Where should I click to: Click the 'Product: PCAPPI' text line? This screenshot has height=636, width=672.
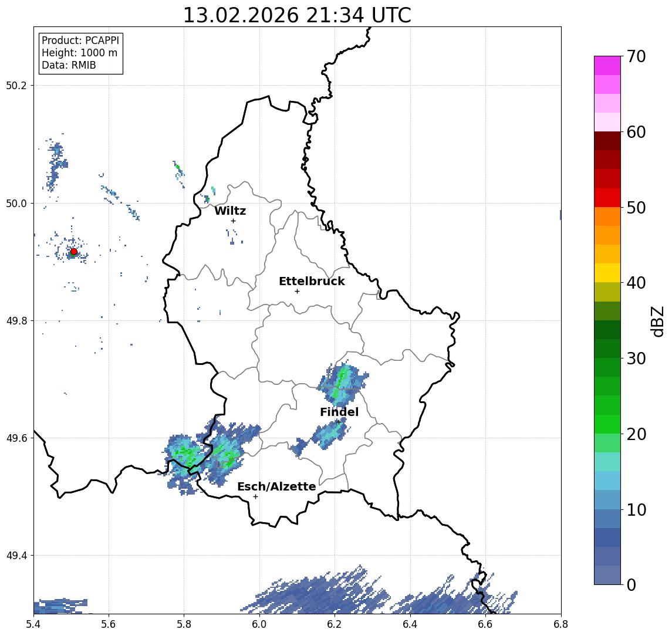80,40
